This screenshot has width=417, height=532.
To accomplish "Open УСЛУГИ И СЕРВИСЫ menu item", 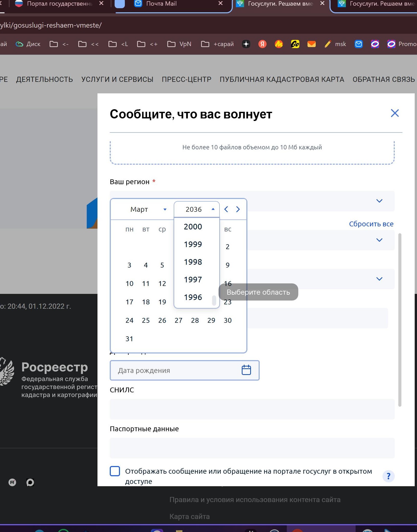I will [x=117, y=79].
